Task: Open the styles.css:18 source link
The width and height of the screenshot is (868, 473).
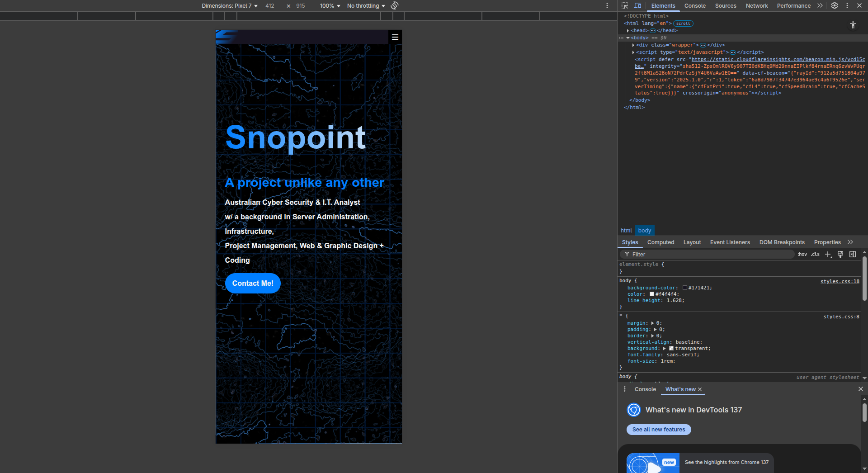Action: 840,282
